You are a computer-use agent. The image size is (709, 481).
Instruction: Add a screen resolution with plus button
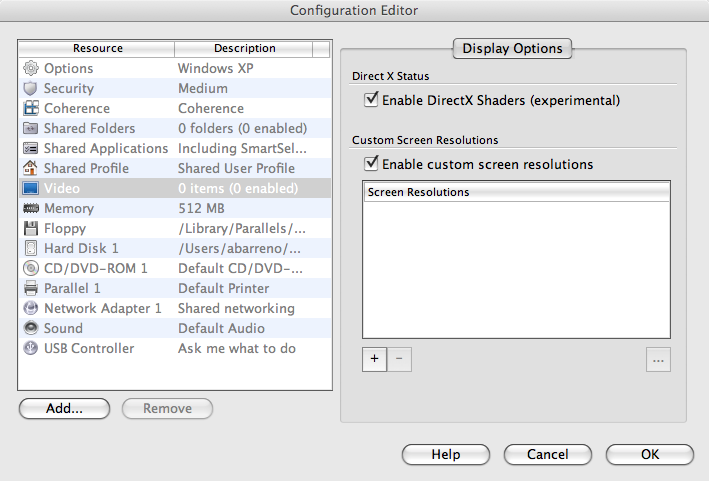click(x=374, y=360)
